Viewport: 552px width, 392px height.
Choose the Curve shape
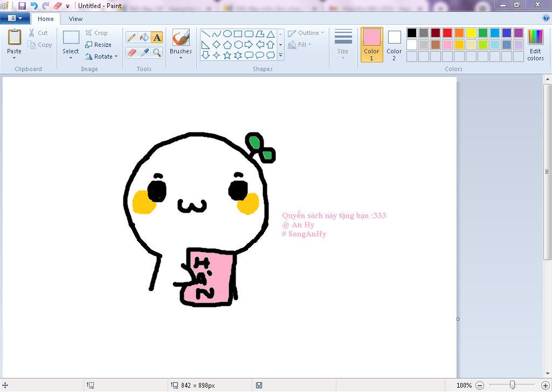pyautogui.click(x=217, y=34)
